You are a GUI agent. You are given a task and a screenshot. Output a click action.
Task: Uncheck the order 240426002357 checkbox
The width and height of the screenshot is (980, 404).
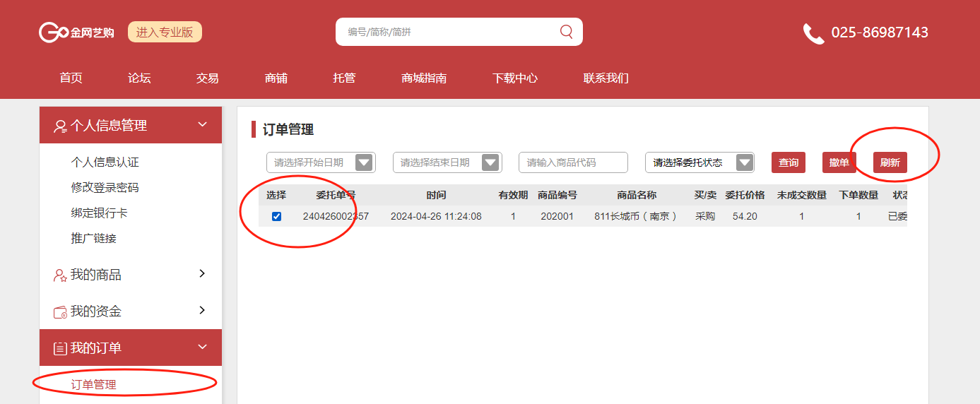coord(276,217)
